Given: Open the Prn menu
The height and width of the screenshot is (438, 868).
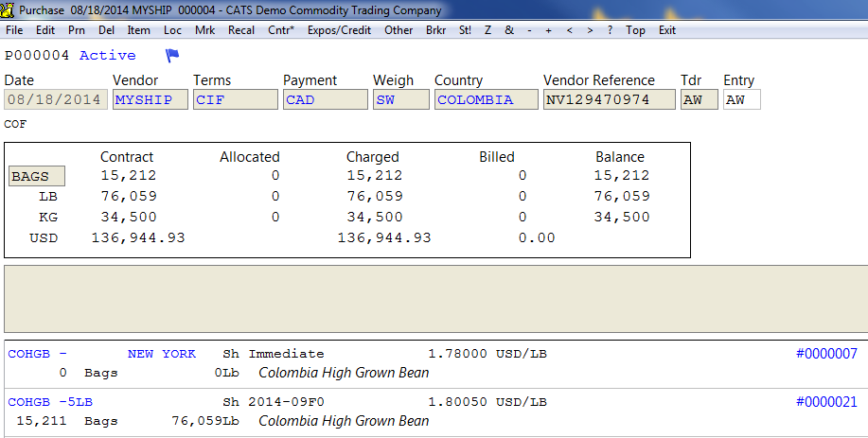Looking at the screenshot, I should pos(77,30).
